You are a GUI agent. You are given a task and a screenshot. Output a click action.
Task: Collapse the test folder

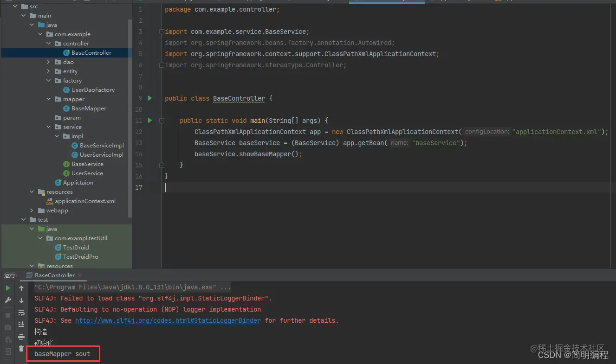[24, 220]
